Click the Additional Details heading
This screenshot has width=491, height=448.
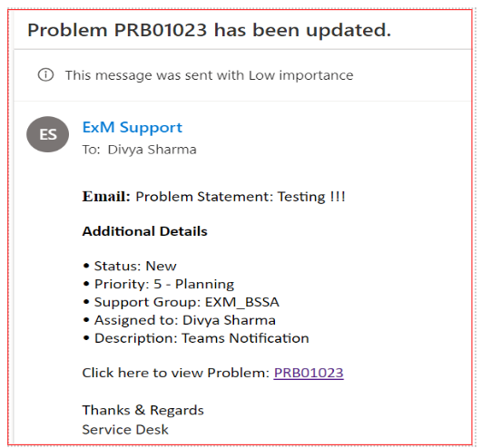144,231
